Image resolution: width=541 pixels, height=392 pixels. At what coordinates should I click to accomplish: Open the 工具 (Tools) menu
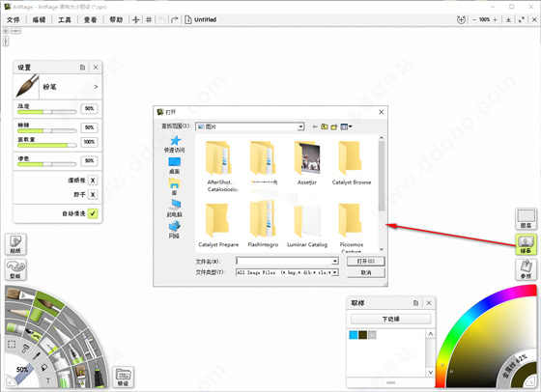pos(65,19)
